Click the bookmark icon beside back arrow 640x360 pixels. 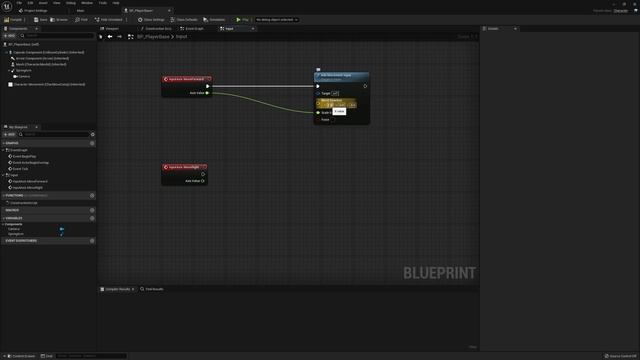(x=101, y=37)
